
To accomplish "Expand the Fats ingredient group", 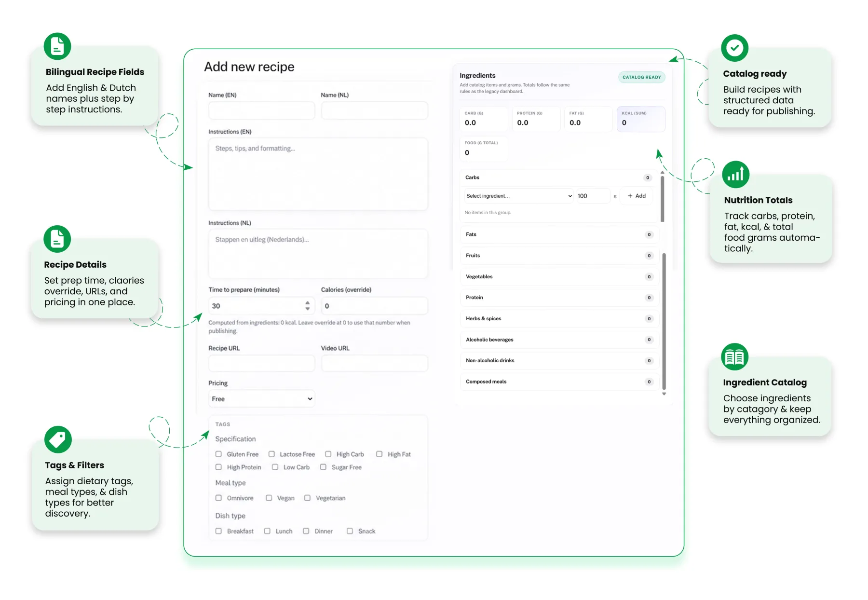I will [x=559, y=234].
